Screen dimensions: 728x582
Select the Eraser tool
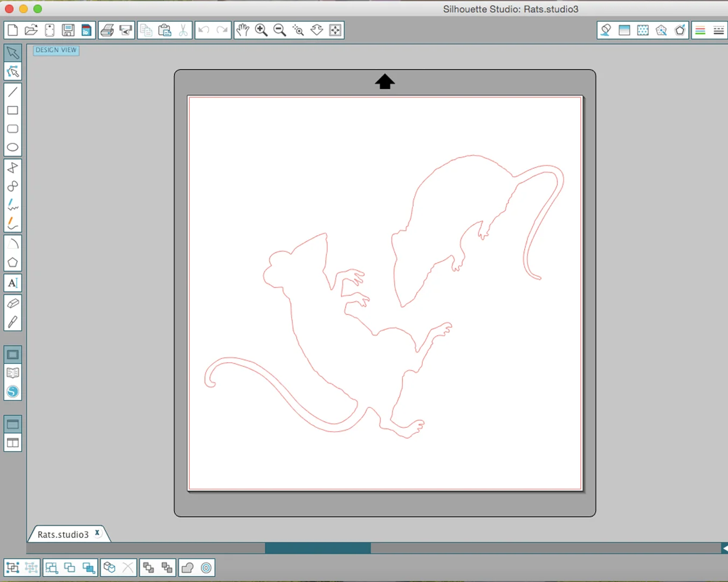pyautogui.click(x=13, y=303)
